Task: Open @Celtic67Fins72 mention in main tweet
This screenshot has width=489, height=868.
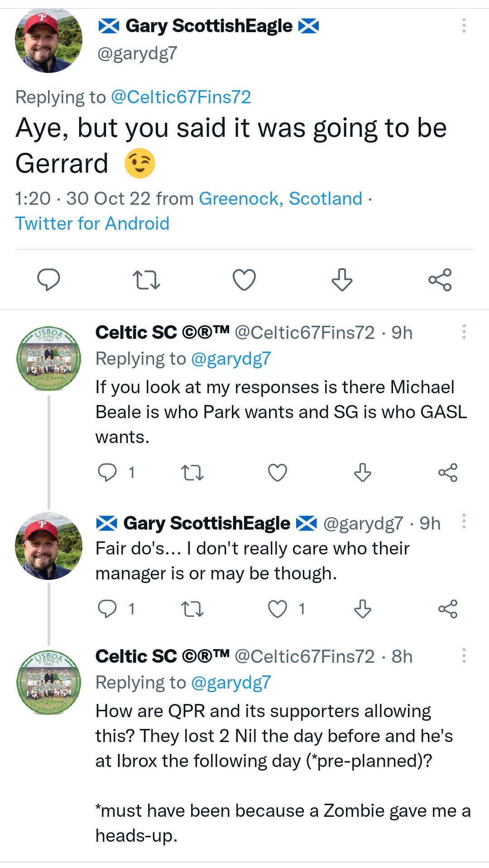Action: point(181,97)
